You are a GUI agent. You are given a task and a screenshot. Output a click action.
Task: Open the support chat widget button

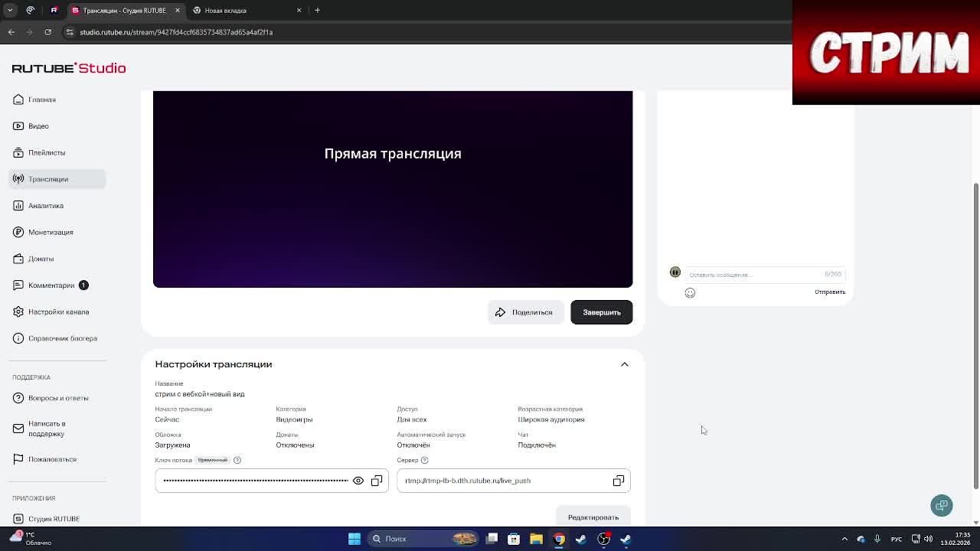[x=942, y=505]
